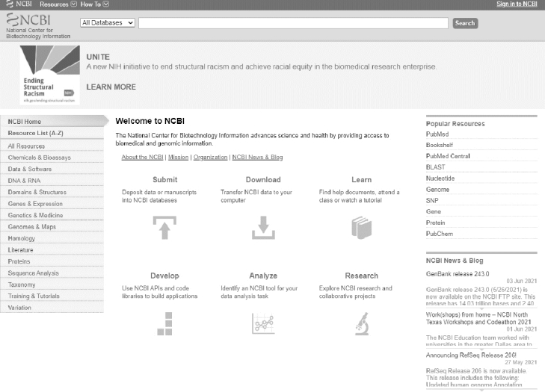Open Chemicals & Bioassays in sidebar
Viewport: 545px width, 392px height.
click(52, 158)
